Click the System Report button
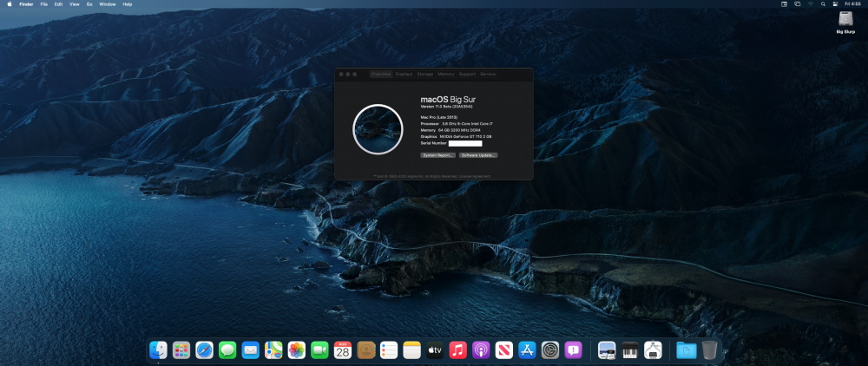This screenshot has width=868, height=366. pos(437,155)
